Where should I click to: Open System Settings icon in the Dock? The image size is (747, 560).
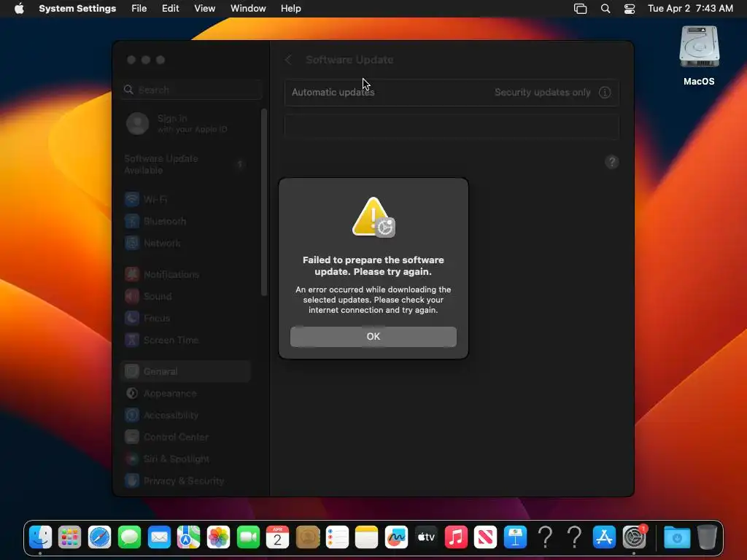(634, 537)
